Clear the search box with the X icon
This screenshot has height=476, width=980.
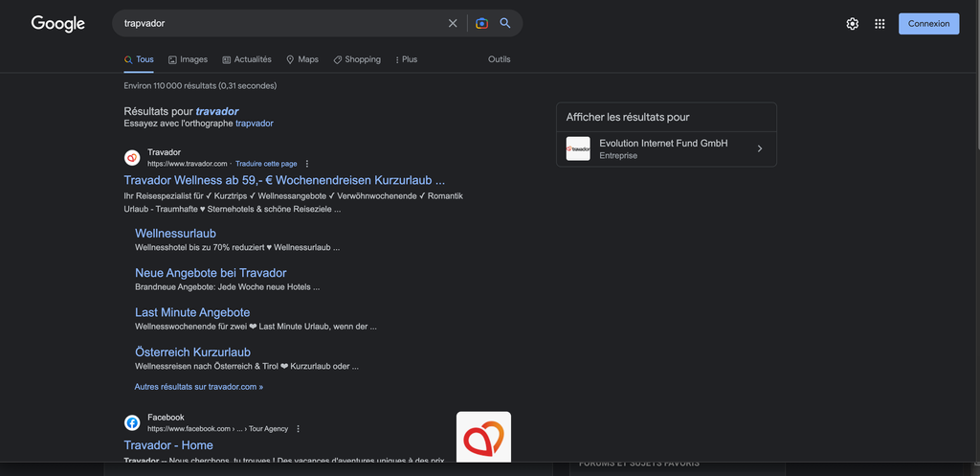(x=453, y=23)
